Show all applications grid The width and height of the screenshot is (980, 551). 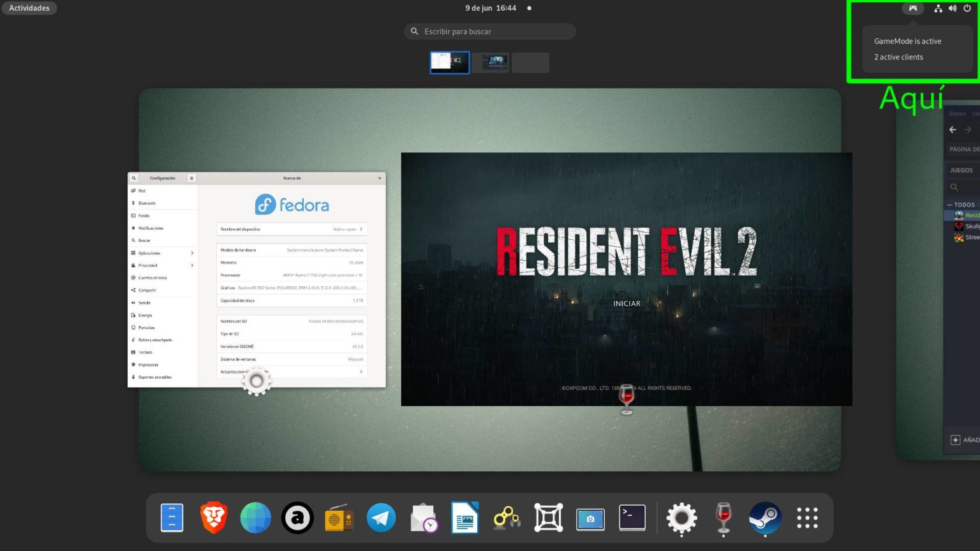pos(807,518)
